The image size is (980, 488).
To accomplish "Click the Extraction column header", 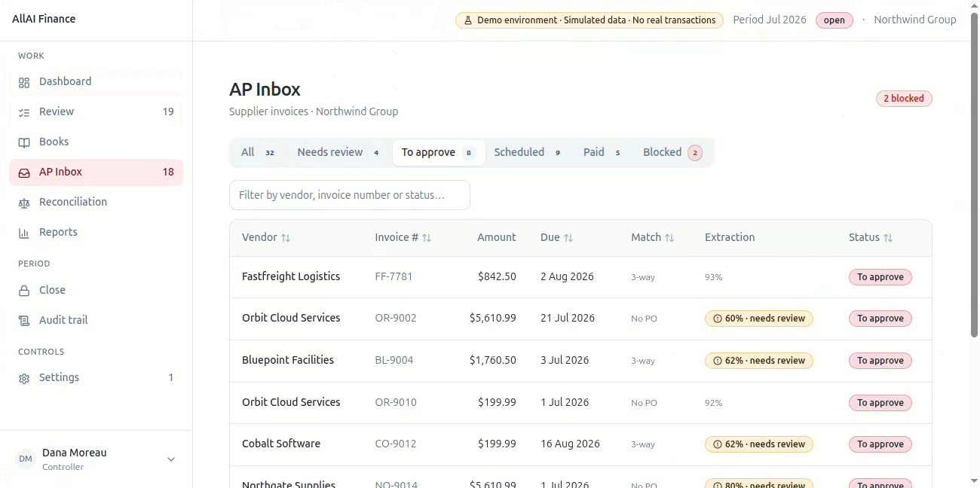I will tap(730, 237).
